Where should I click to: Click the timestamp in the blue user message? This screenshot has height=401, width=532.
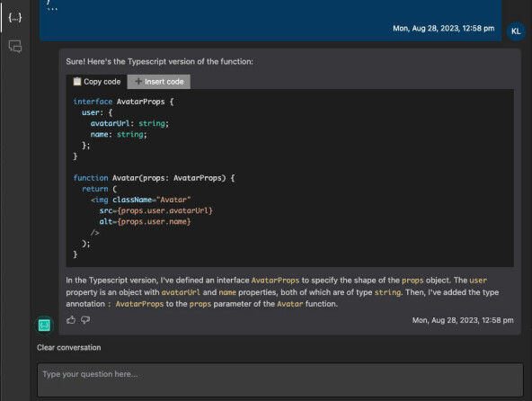pos(443,28)
